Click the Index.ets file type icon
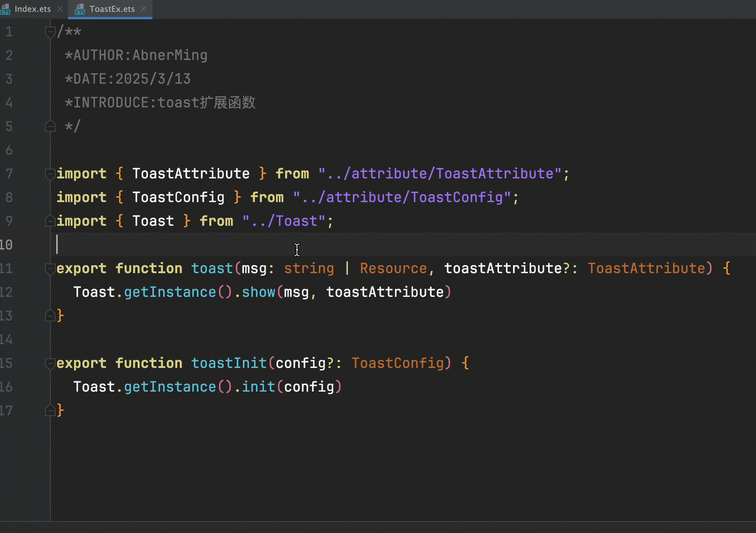Viewport: 756px width, 533px height. click(x=5, y=9)
